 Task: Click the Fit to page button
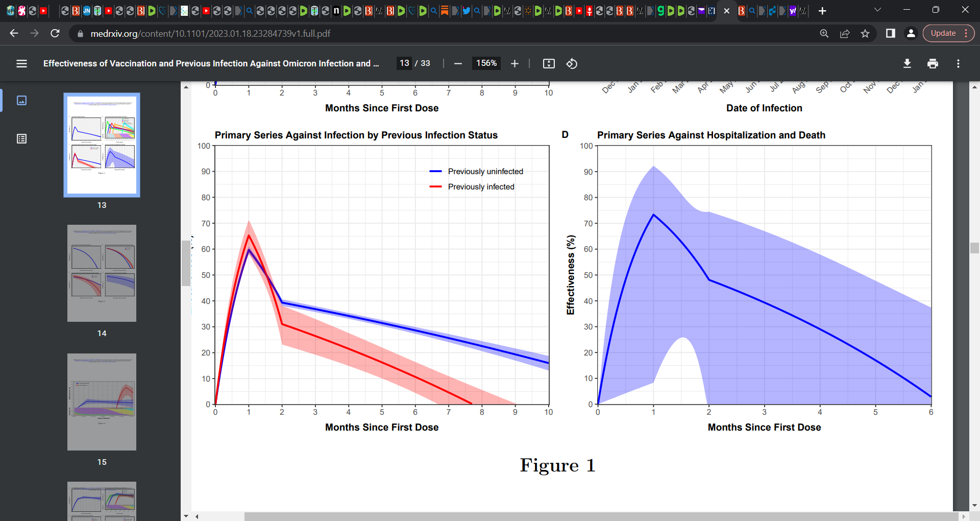[549, 63]
